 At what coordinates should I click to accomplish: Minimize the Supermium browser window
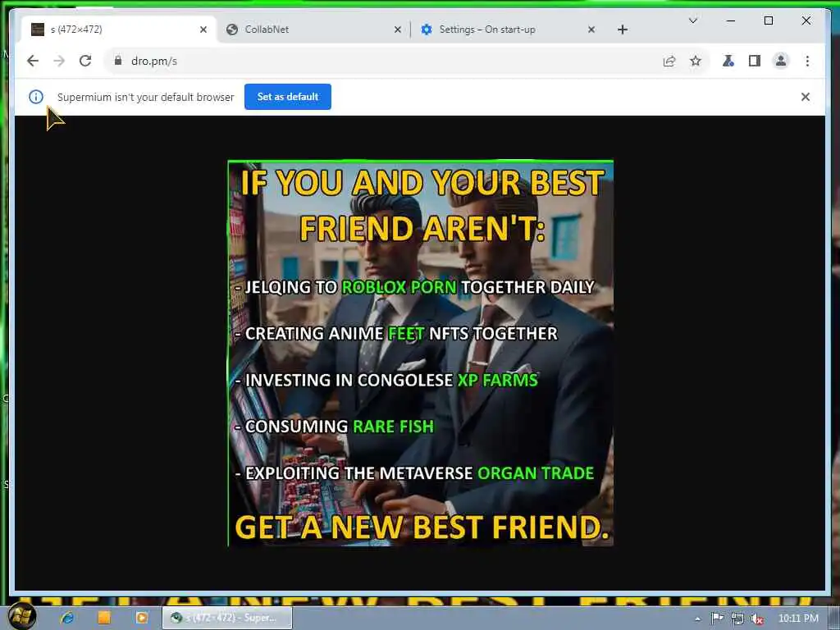click(731, 21)
